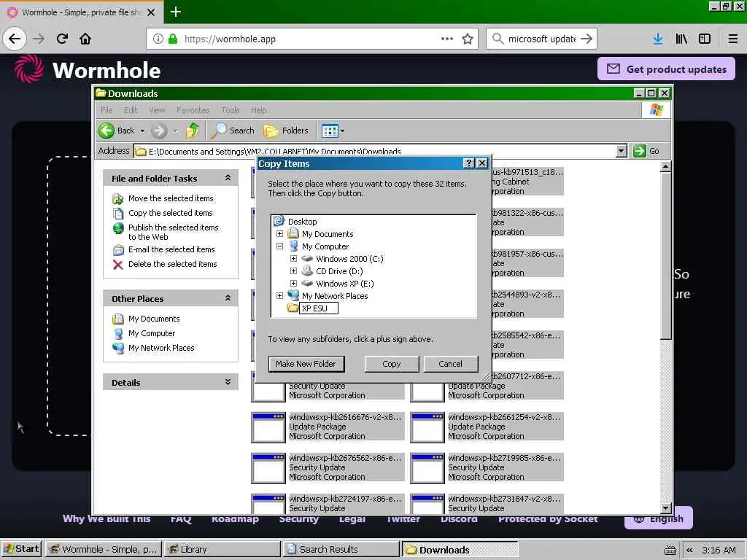This screenshot has height=560, width=747.
Task: Open Windows Start menu
Action: tap(21, 549)
